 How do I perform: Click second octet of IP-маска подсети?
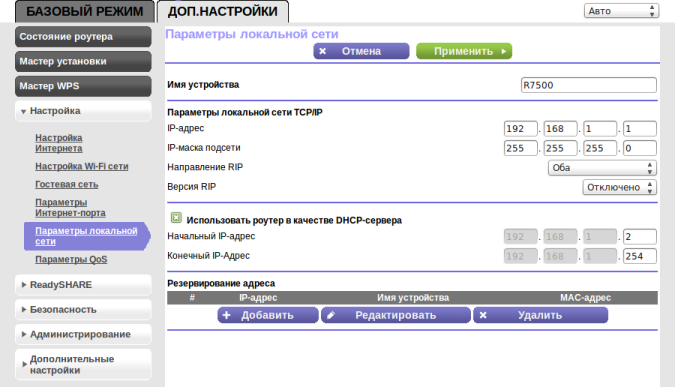pos(560,148)
